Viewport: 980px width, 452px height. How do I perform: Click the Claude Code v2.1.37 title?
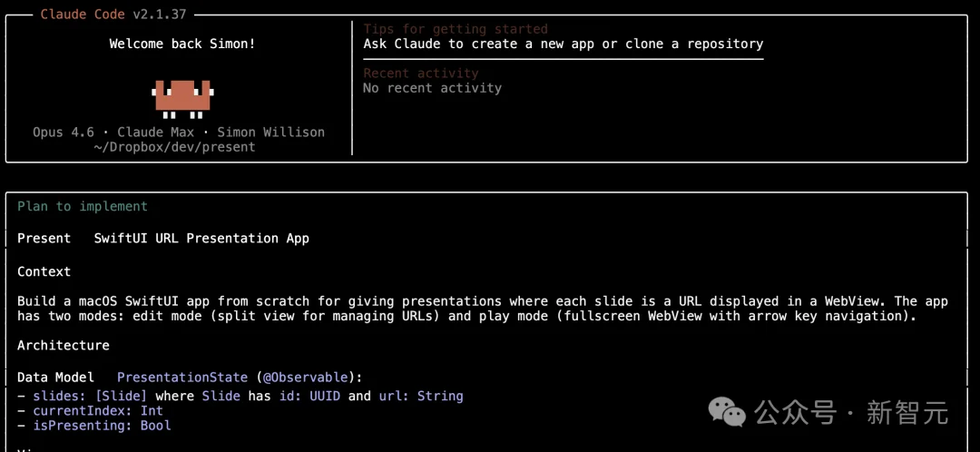(116, 15)
